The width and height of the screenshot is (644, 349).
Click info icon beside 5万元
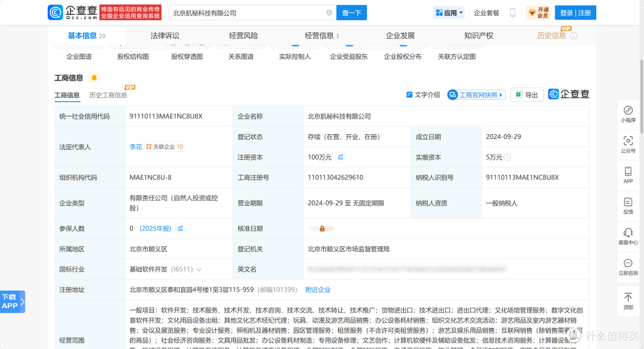tap(507, 157)
